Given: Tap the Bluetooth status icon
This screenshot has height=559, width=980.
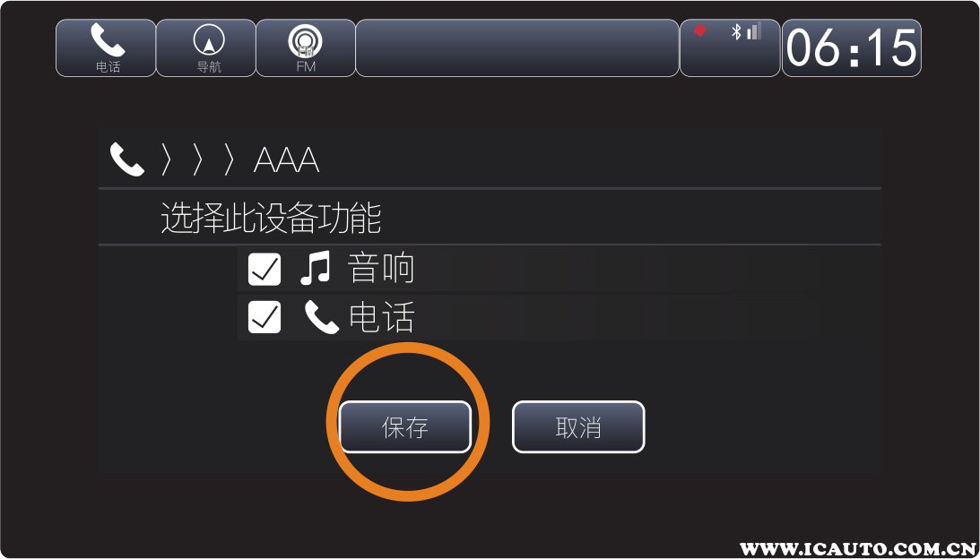Looking at the screenshot, I should pos(736,32).
